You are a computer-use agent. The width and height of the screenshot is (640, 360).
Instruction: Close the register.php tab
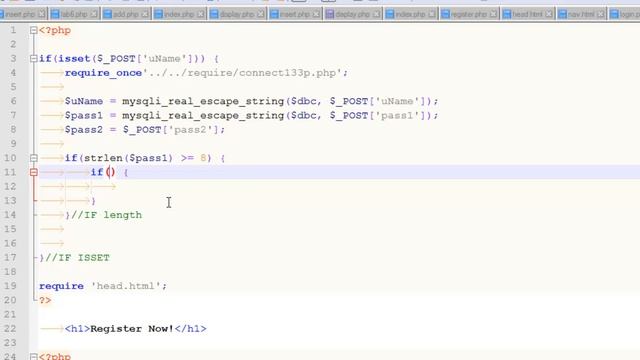click(x=493, y=14)
